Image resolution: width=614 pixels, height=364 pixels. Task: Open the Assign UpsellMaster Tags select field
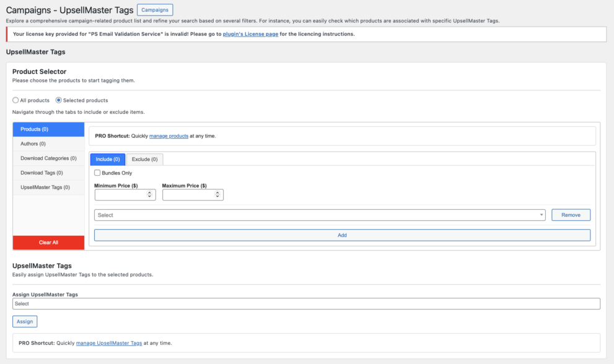[x=306, y=303]
